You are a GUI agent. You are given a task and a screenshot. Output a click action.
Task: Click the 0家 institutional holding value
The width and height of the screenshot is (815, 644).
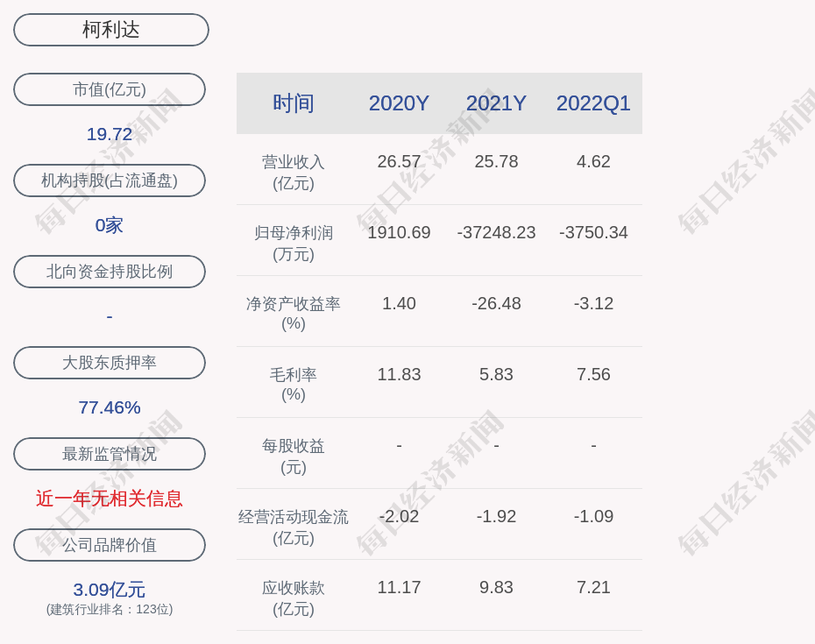click(110, 225)
